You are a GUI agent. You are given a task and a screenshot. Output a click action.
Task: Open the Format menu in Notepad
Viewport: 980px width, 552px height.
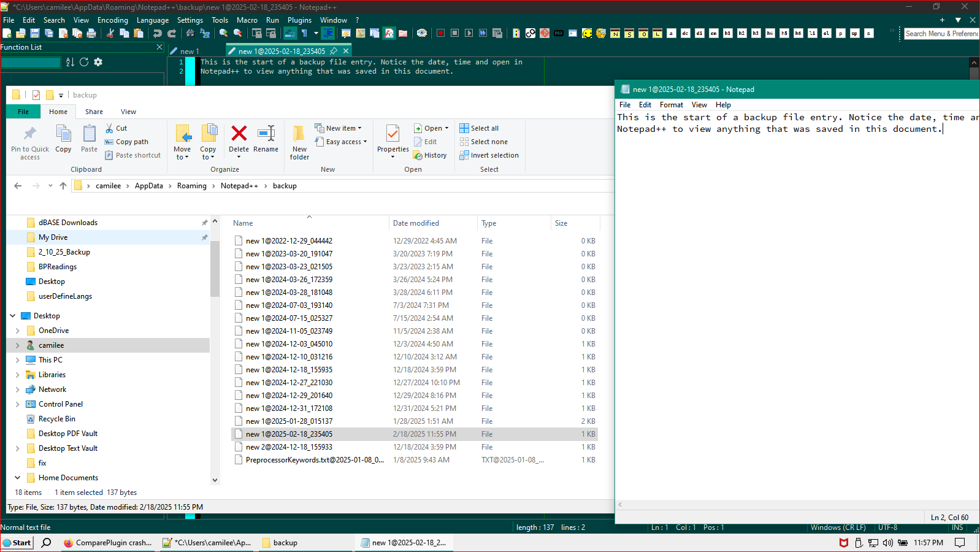click(672, 105)
